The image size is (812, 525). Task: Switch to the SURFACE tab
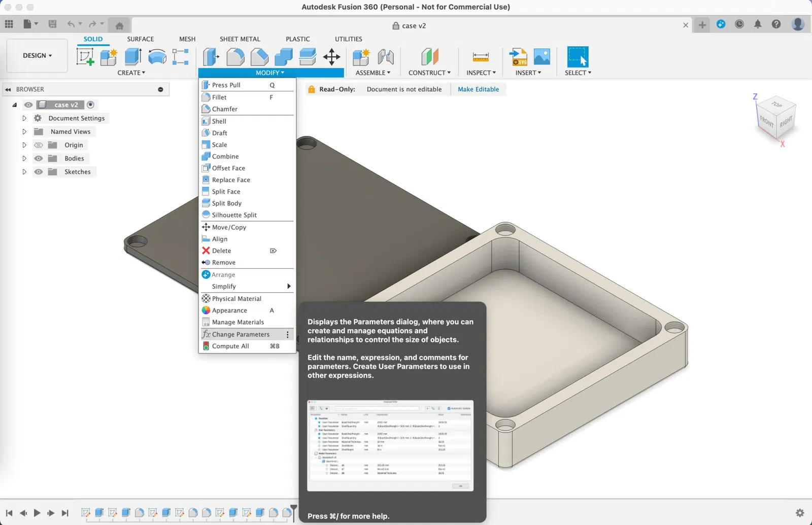[x=141, y=39]
